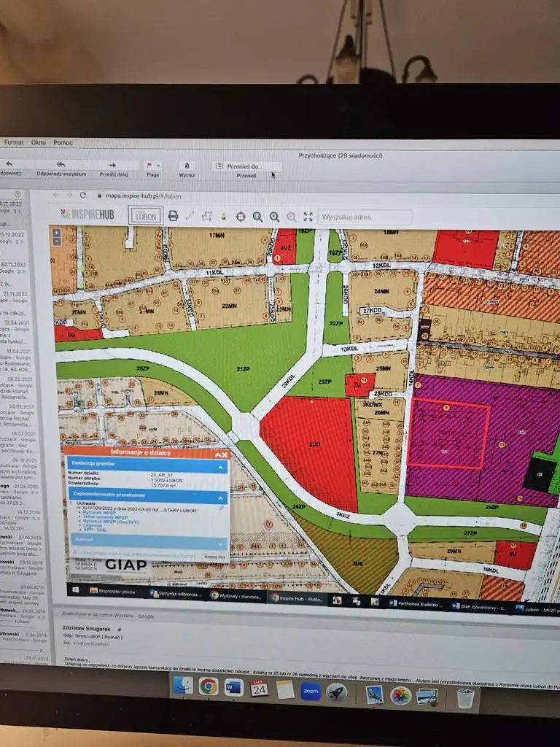
Task: Select the measure area polygon tool
Action: pyautogui.click(x=206, y=216)
